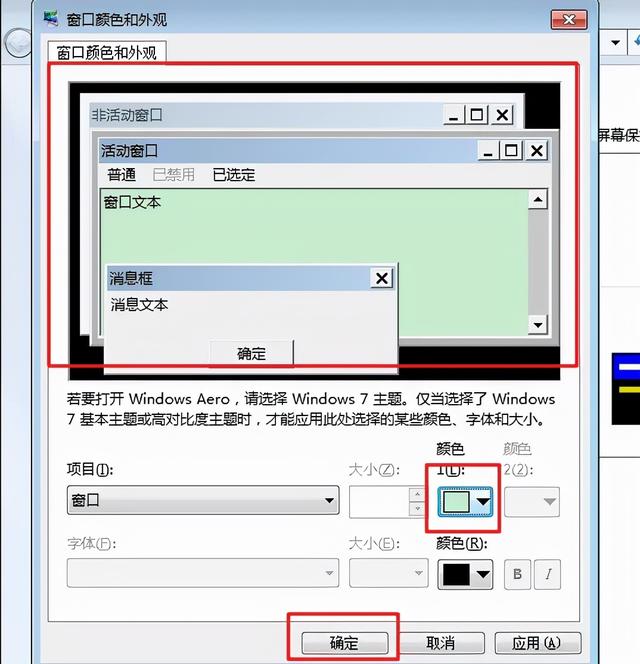Viewport: 640px width, 664px height.
Task: Toggle the bold B font button
Action: (517, 574)
